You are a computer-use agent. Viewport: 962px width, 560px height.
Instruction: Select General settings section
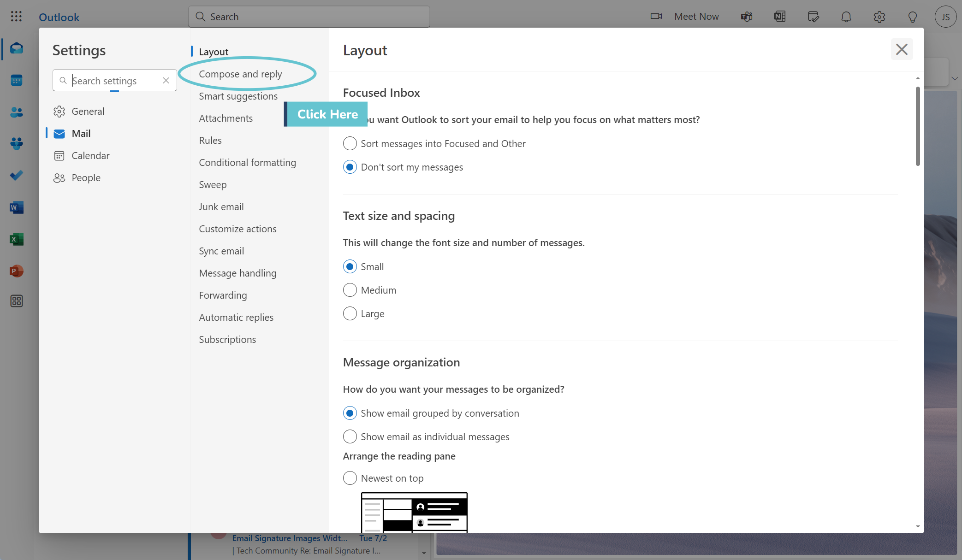pyautogui.click(x=88, y=111)
